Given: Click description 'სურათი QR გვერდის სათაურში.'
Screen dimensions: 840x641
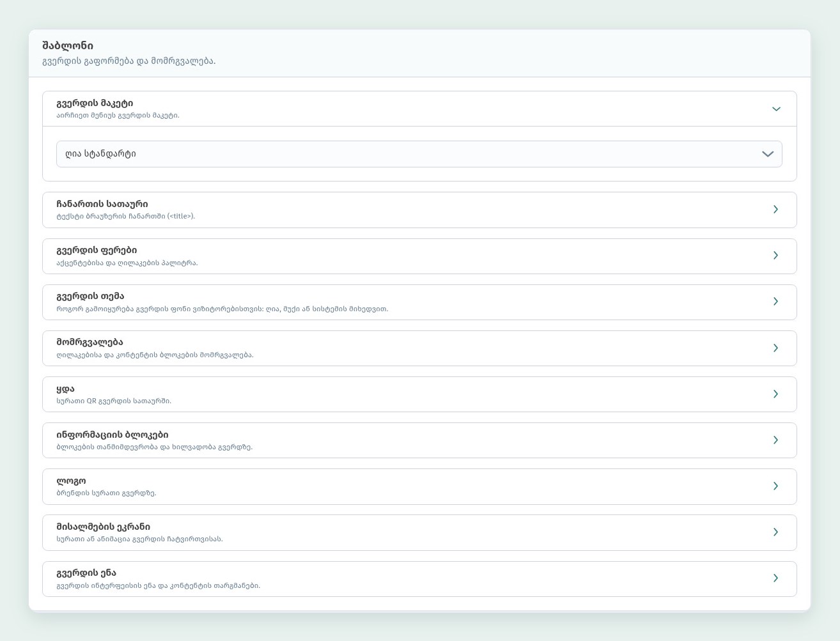Looking at the screenshot, I should tap(114, 401).
